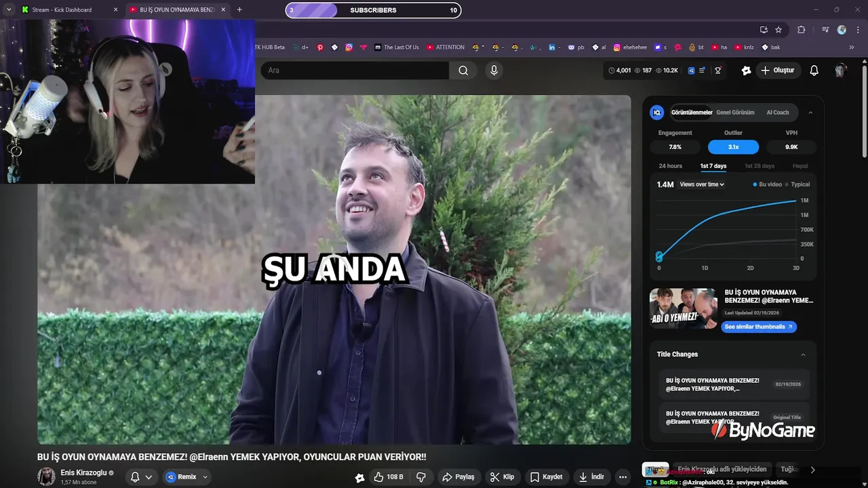This screenshot has height=488, width=868.
Task: Save the video with Kaydet
Action: [546, 477]
